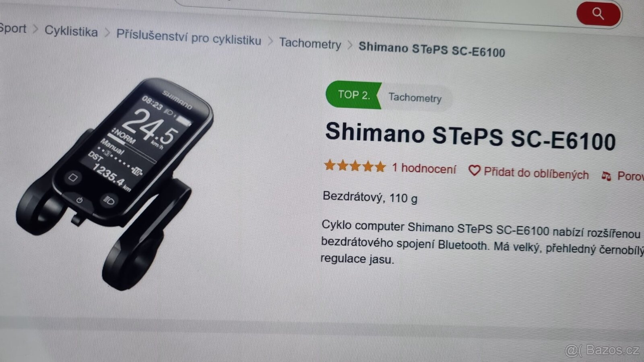Click the Porovnat compare link

coord(630,176)
